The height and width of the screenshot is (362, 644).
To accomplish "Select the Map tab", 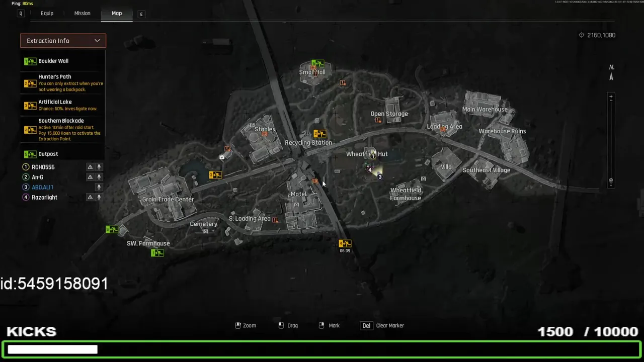I will (x=117, y=14).
